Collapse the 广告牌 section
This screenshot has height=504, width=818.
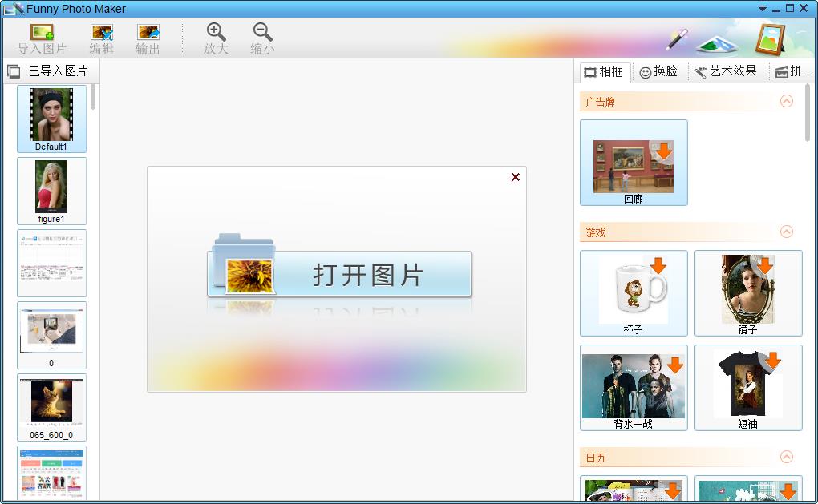tap(788, 101)
